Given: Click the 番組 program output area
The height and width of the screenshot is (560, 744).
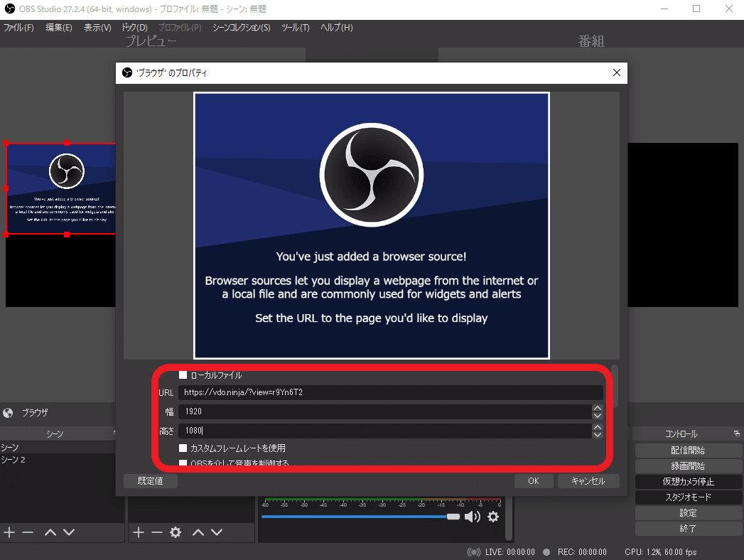Looking at the screenshot, I should [x=683, y=225].
